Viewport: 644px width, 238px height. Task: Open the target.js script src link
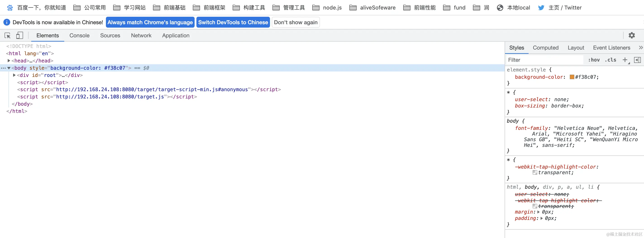click(110, 97)
